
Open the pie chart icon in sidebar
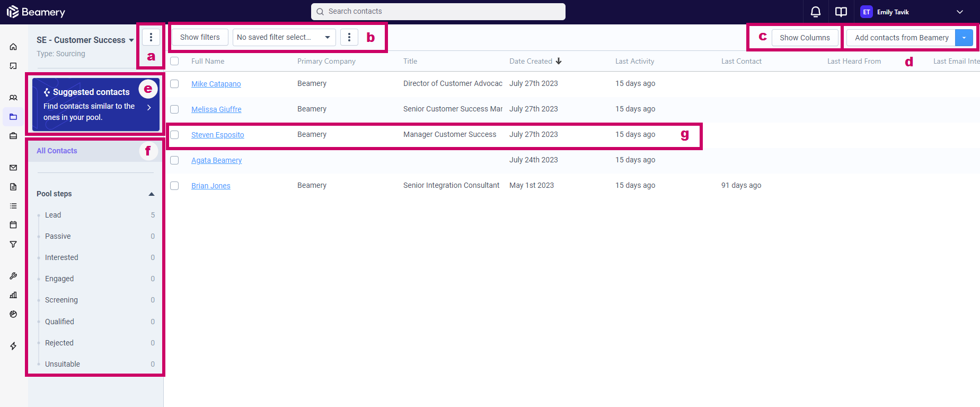pos(13,314)
